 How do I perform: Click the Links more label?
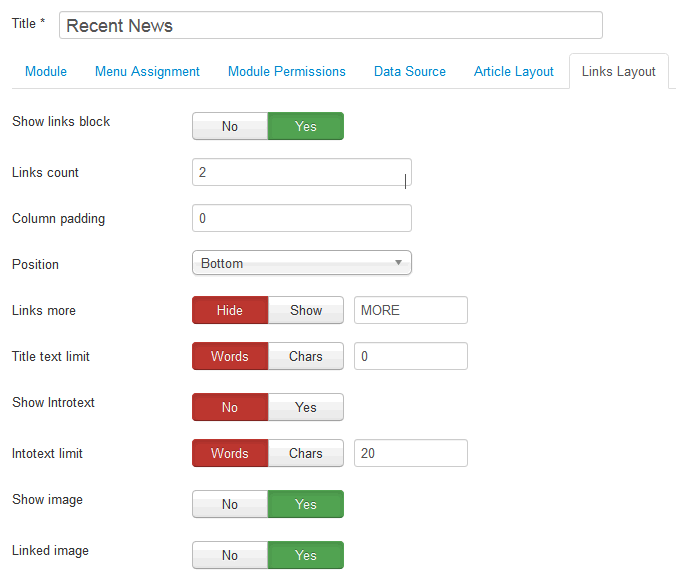coord(44,310)
